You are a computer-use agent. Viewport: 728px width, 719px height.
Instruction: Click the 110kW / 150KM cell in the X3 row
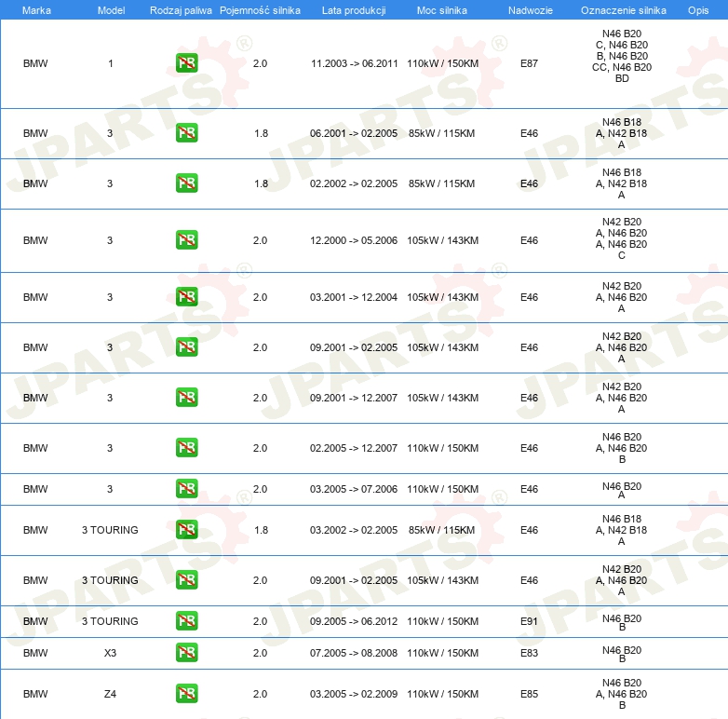[442, 653]
